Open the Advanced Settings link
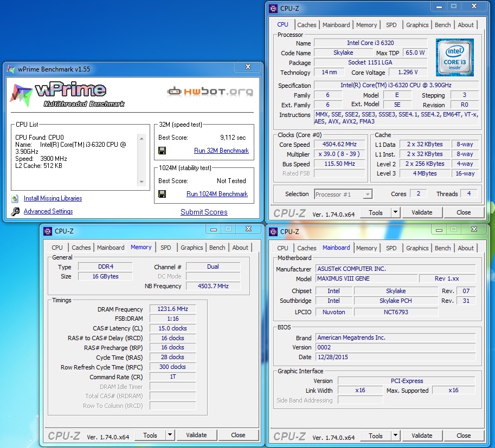The image size is (495, 448). [48, 211]
